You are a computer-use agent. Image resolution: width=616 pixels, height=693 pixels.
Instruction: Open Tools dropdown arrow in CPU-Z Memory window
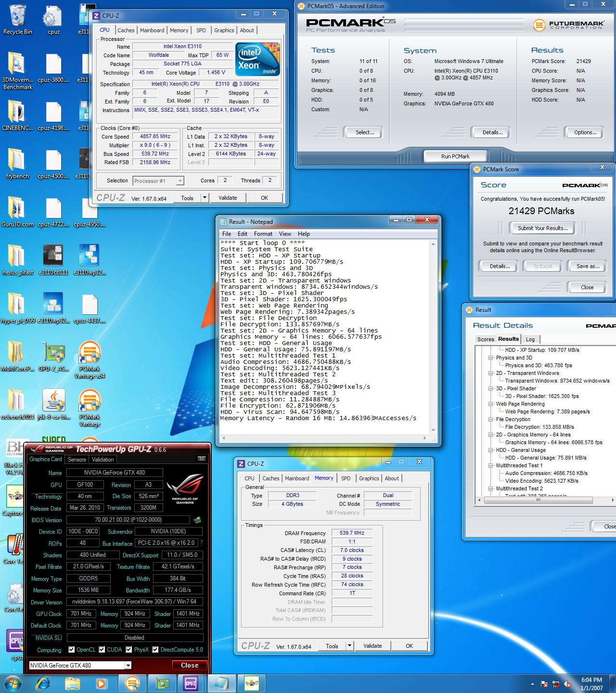350,646
